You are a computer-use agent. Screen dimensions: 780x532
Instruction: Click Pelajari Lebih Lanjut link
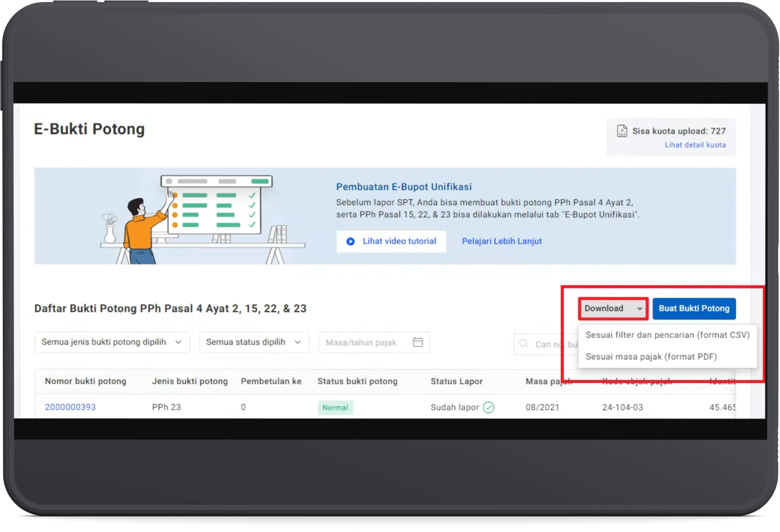point(502,241)
